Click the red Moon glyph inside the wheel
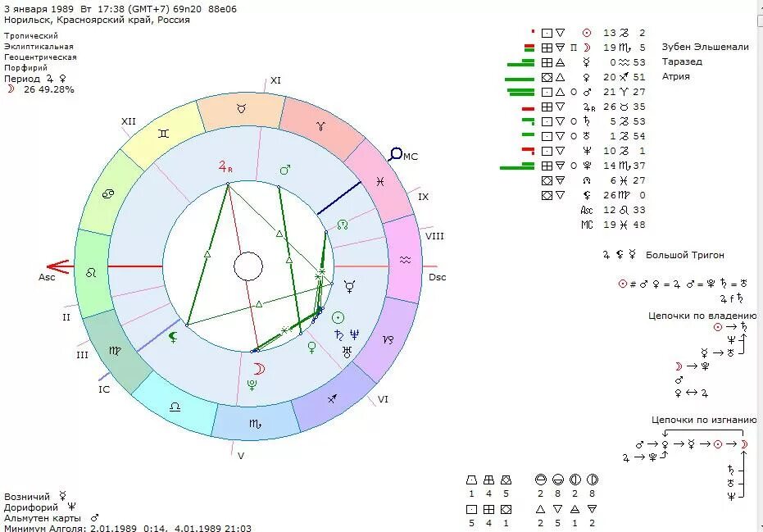 (259, 369)
